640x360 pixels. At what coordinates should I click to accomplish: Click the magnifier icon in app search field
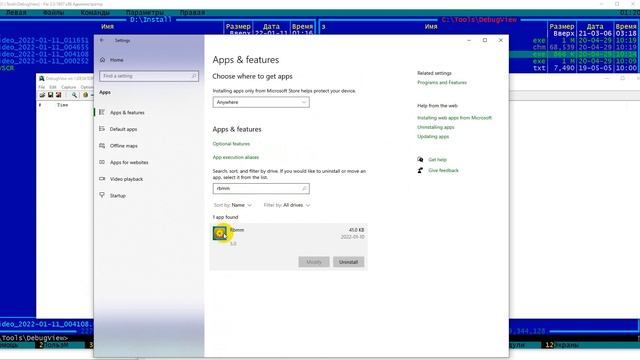click(304, 189)
